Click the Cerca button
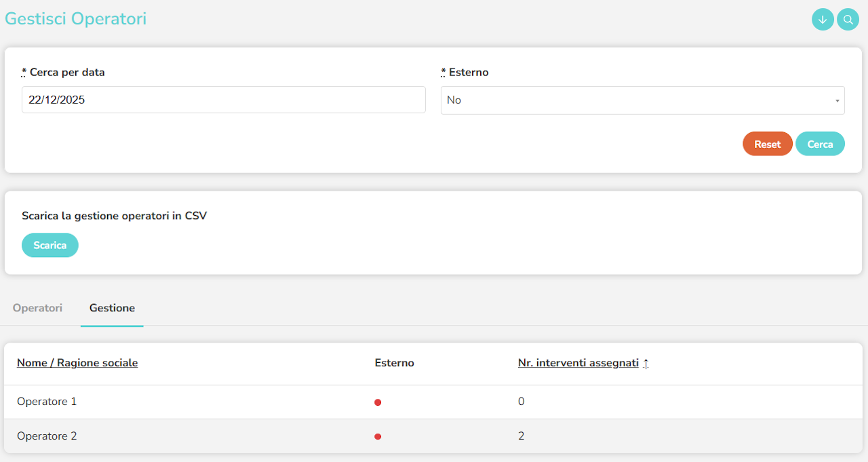 (820, 144)
